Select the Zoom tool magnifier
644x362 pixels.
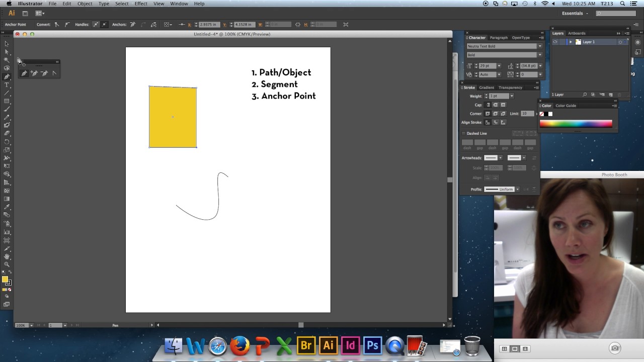(x=7, y=264)
